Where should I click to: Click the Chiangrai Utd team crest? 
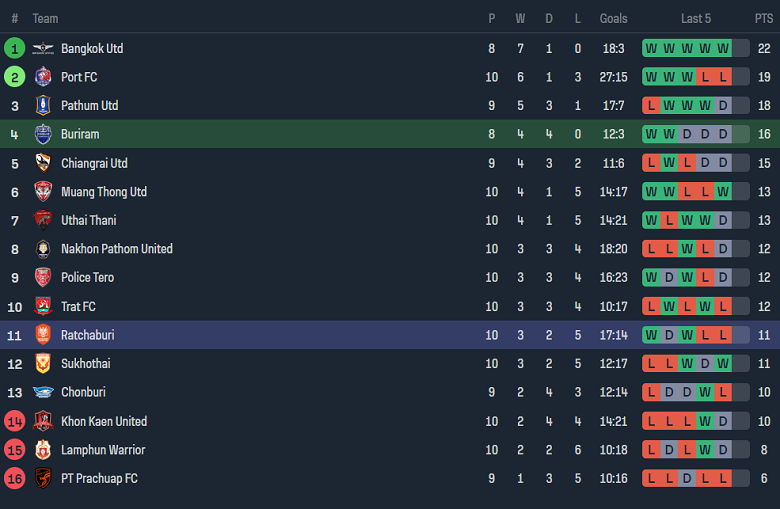point(42,163)
